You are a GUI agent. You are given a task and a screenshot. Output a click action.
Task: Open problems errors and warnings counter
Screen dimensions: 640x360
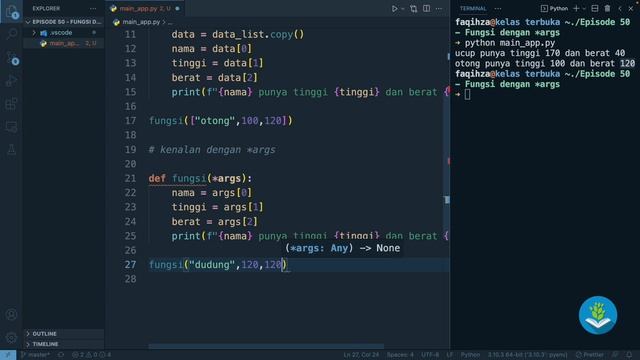pos(91,355)
